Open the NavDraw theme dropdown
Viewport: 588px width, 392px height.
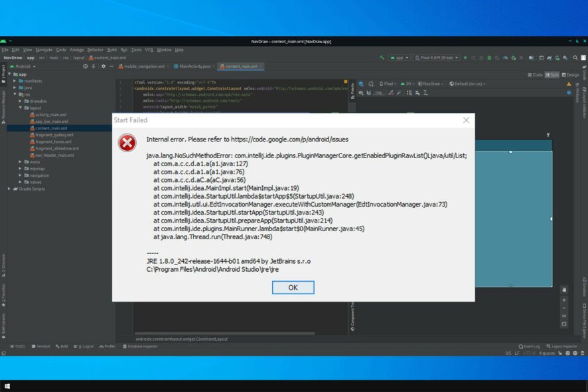coord(431,84)
